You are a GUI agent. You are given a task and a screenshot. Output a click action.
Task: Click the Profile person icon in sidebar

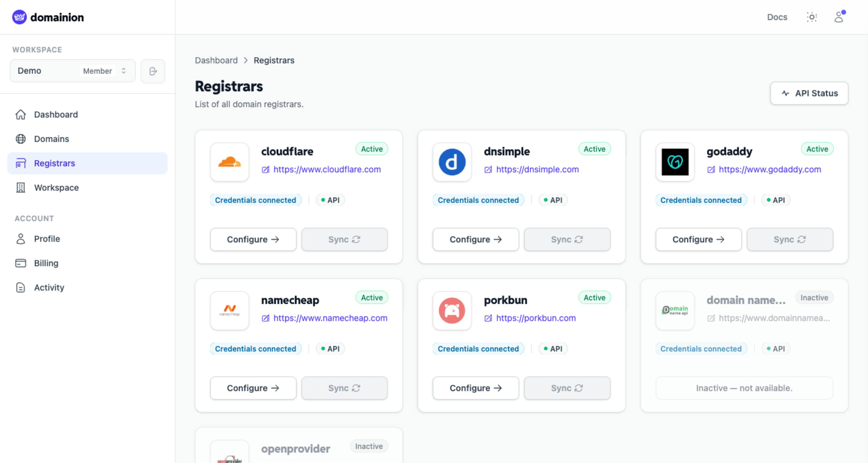(x=20, y=239)
